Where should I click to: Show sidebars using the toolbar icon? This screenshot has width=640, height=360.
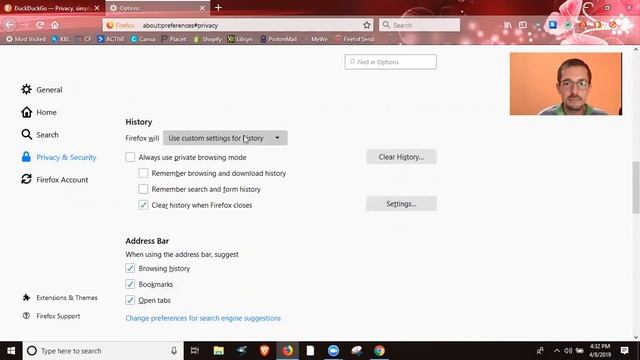[522, 25]
